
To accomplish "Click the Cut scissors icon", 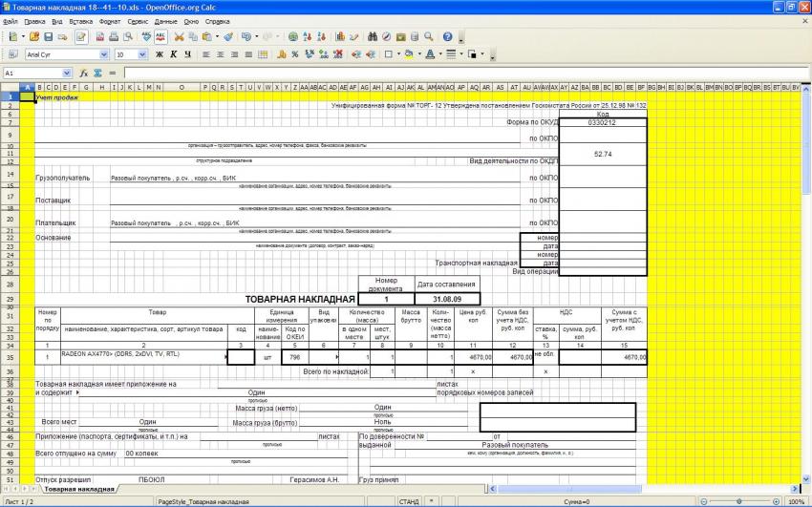I will pos(178,36).
